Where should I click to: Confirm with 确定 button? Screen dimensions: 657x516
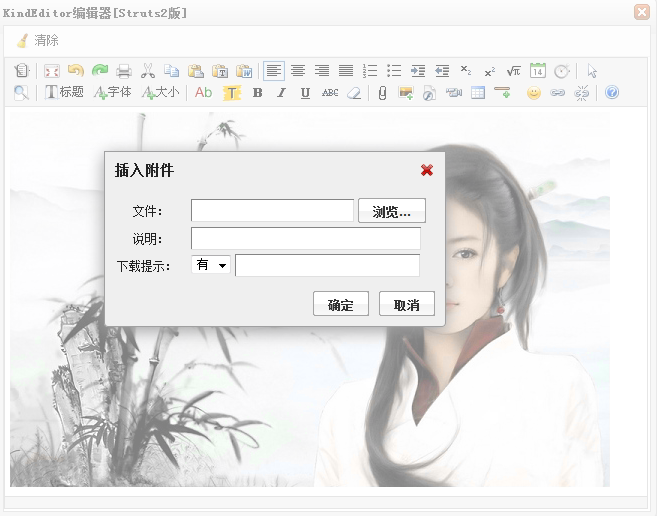pyautogui.click(x=341, y=304)
